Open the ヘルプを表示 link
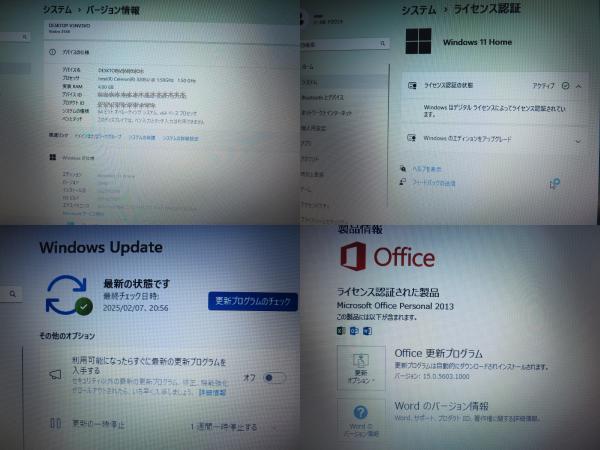600x450 pixels. click(427, 169)
